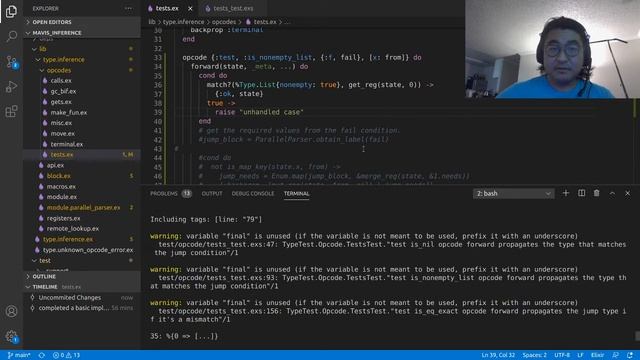Open the Search view in the activity bar
This screenshot has width=640, height=360.
(x=11, y=36)
